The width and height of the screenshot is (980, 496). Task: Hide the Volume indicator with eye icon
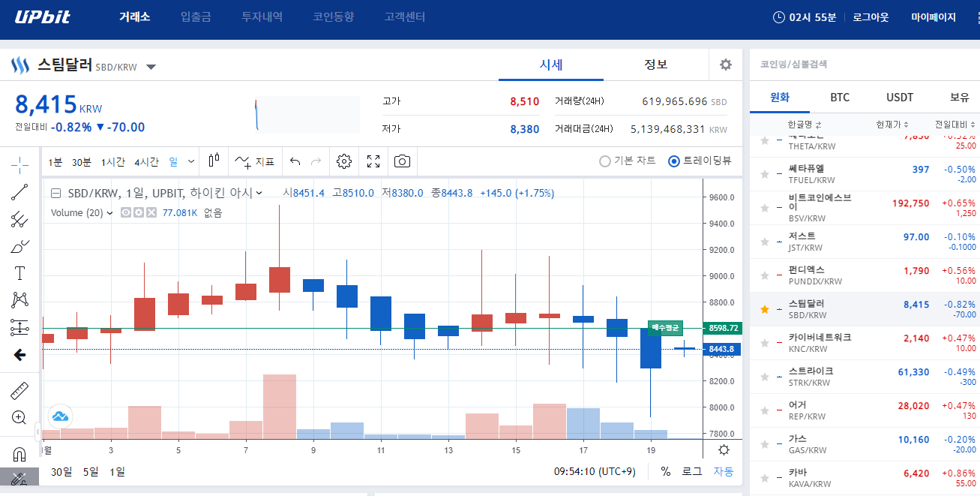126,213
